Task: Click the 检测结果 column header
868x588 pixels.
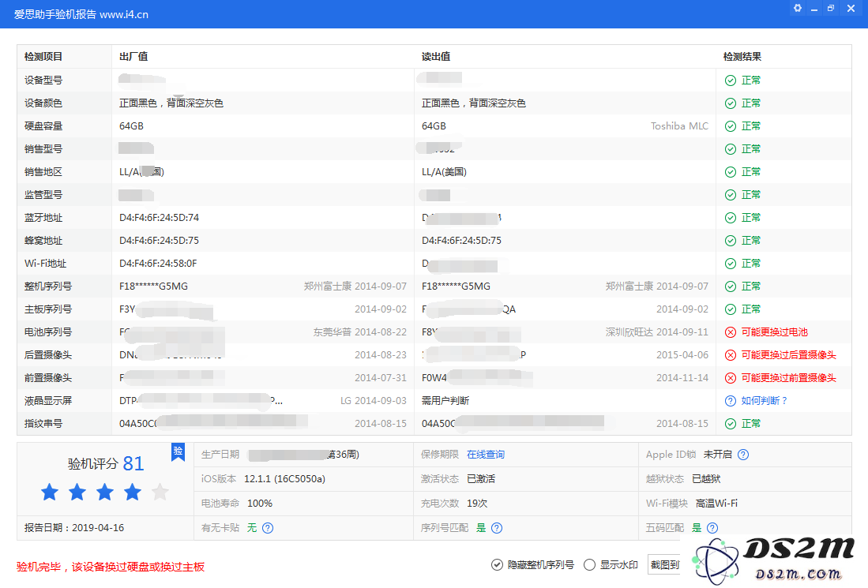Action: click(742, 57)
